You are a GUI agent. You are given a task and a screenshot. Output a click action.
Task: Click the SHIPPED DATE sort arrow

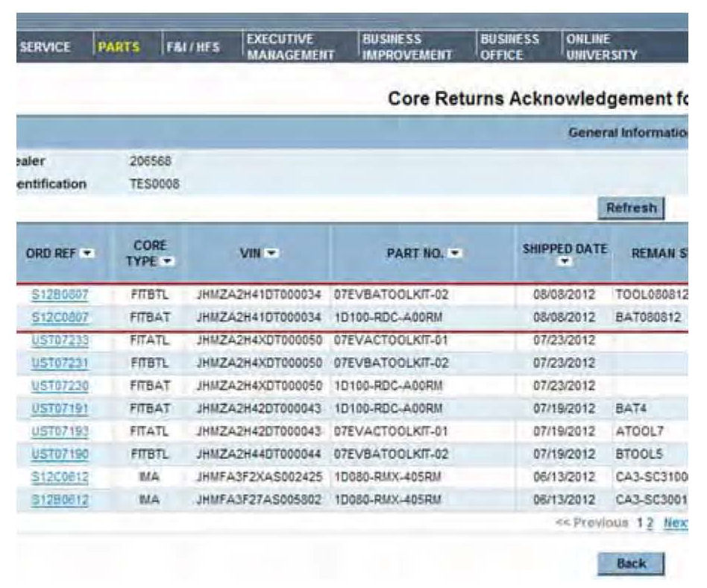click(565, 263)
